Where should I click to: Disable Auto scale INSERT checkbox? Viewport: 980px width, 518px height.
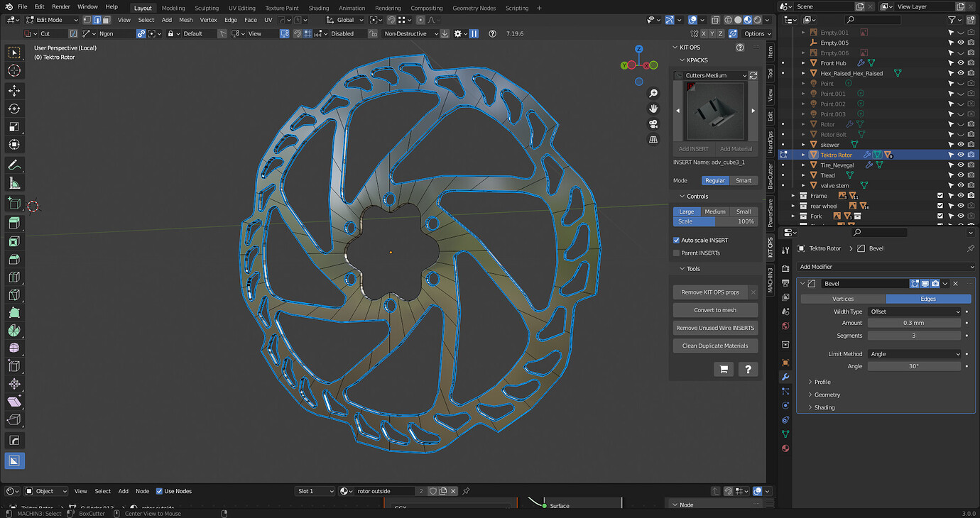coord(676,240)
